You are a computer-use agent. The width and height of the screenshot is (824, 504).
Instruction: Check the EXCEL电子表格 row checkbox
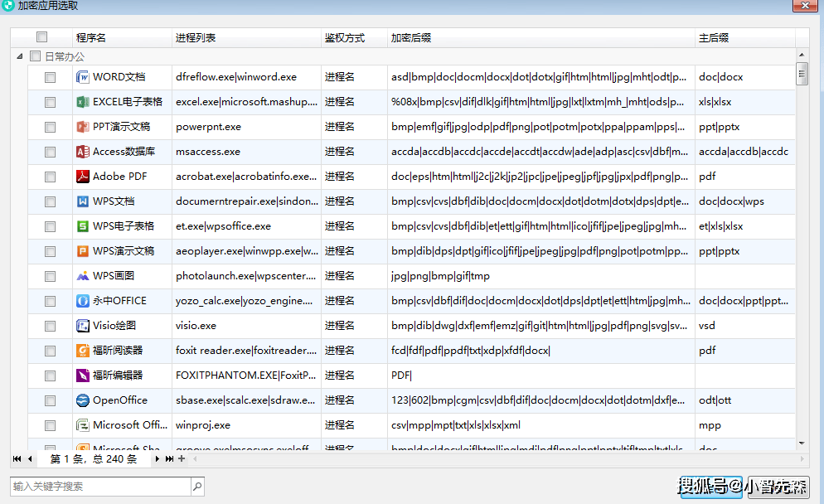[50, 102]
